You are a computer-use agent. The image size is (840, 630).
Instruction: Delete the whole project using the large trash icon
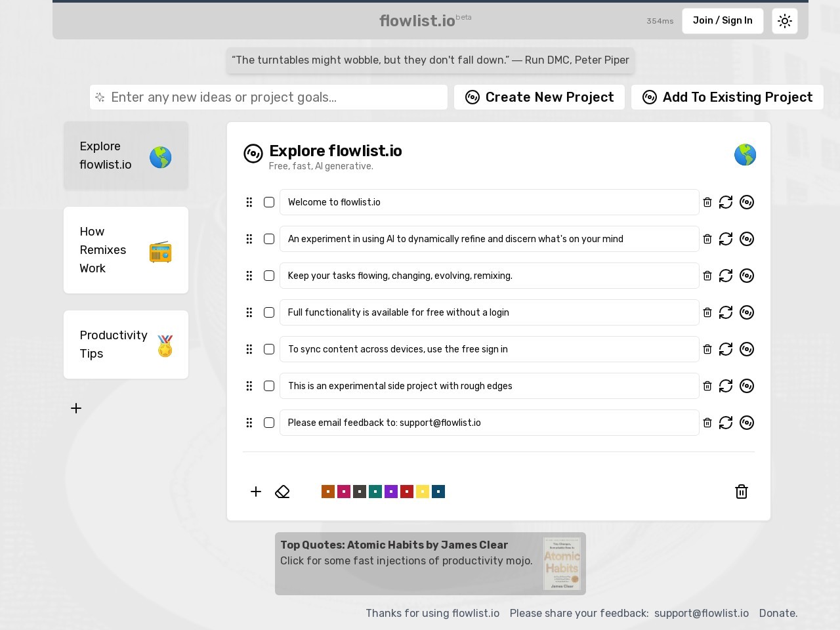tap(742, 492)
